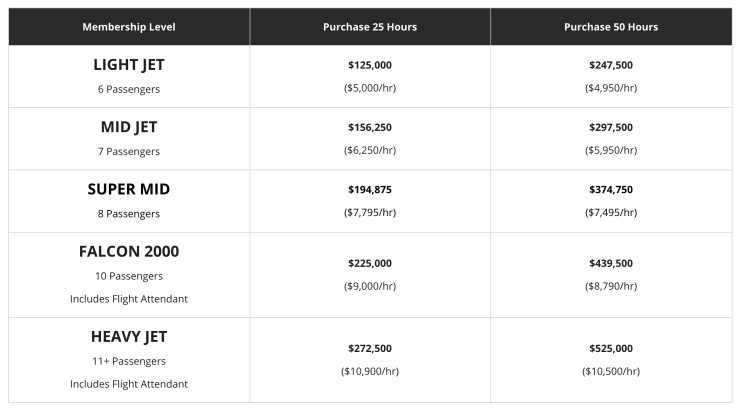
Task: Click the Purchase 25 Hours column header
Action: click(370, 27)
